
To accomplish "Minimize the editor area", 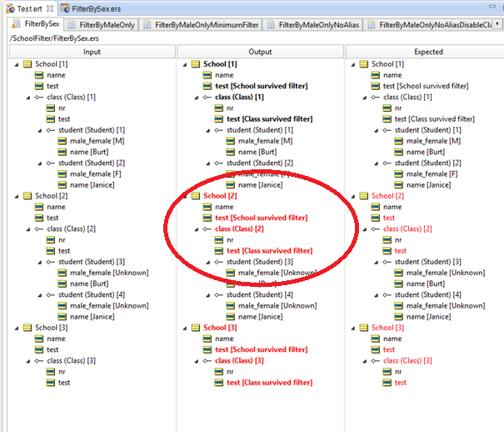I will click(x=492, y=6).
